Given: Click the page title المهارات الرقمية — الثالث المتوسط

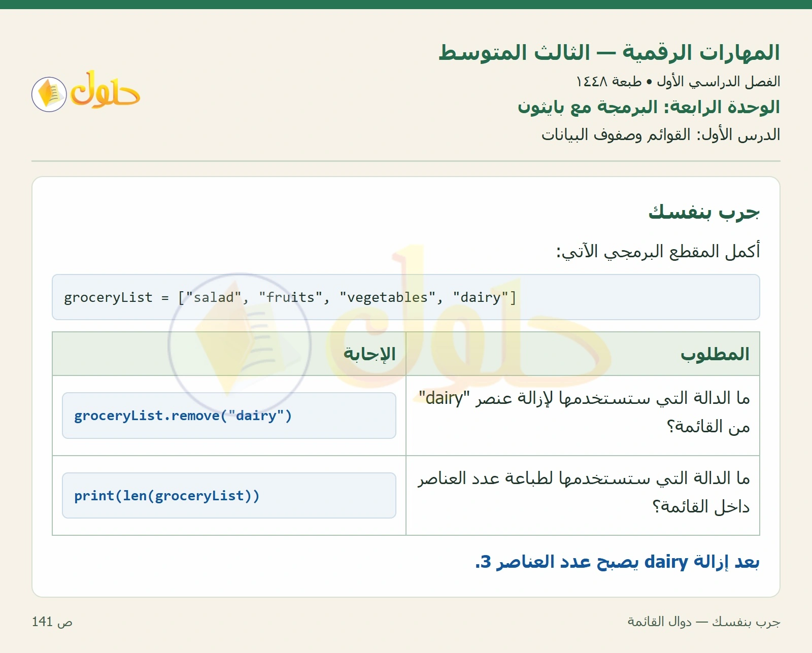Looking at the screenshot, I should pyautogui.click(x=609, y=52).
